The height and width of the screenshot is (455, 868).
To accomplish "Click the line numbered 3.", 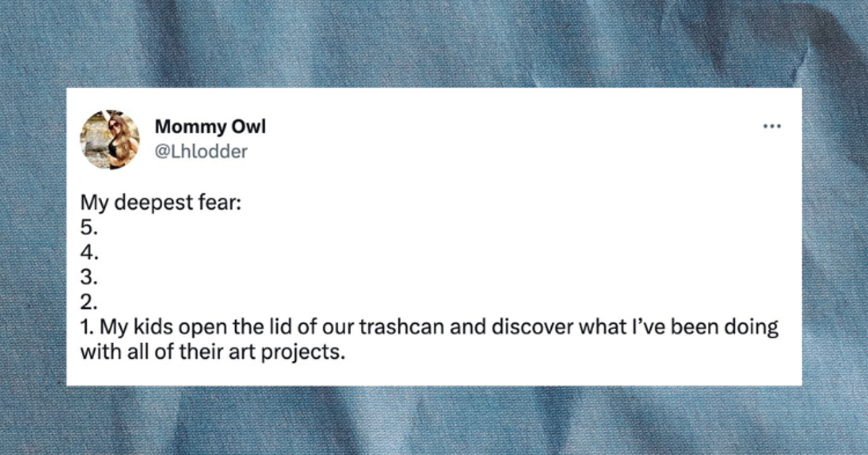I will pyautogui.click(x=88, y=278).
